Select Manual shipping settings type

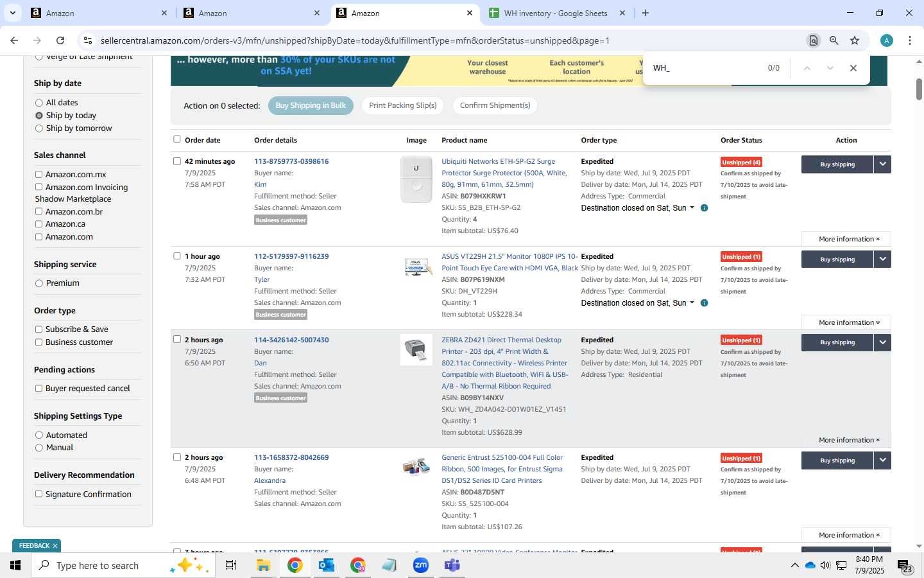[39, 448]
